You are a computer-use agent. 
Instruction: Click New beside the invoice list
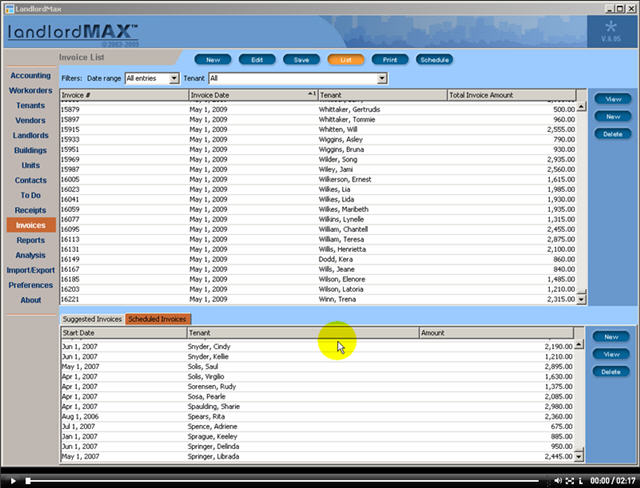point(613,117)
